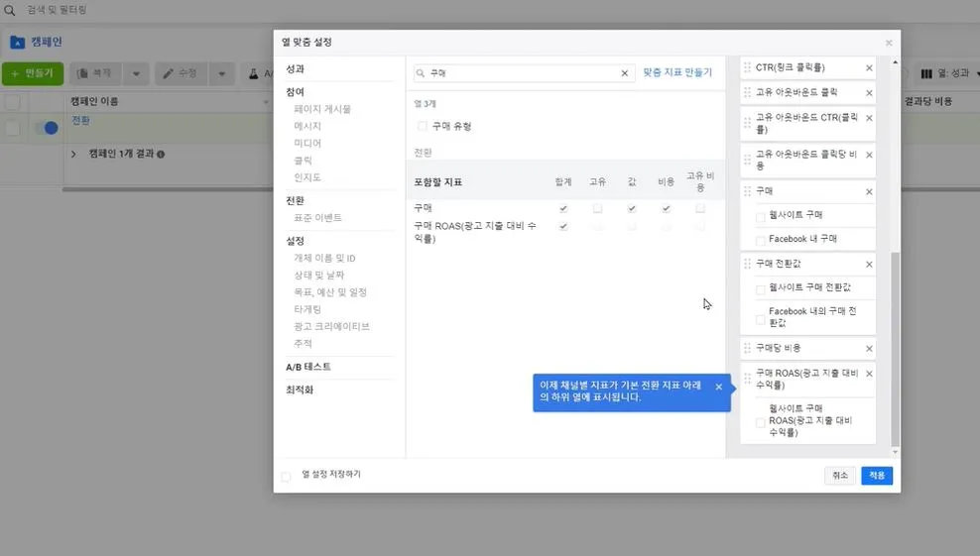Remove 고유 아웃바운드 클릭당 비용 column
The width and height of the screenshot is (980, 556).
pyautogui.click(x=869, y=155)
